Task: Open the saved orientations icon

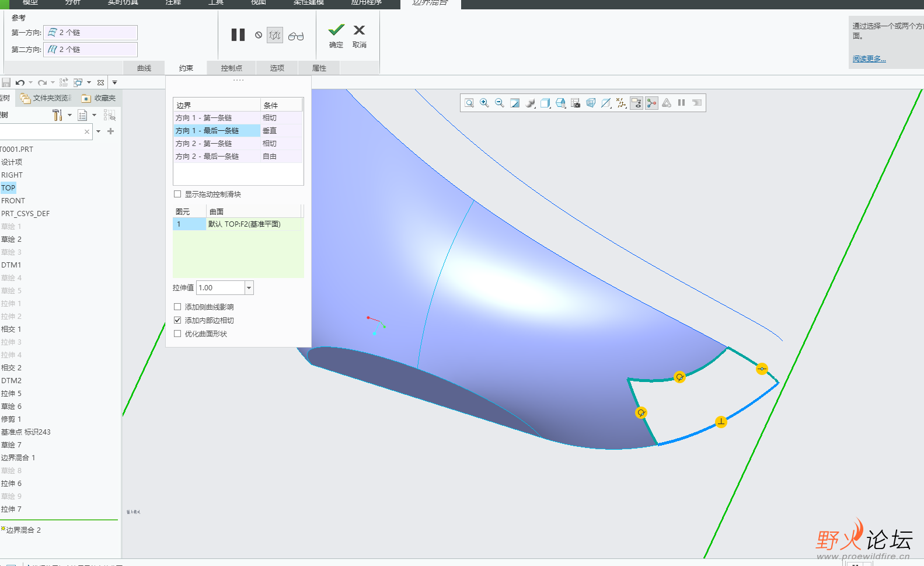Action: pos(560,103)
